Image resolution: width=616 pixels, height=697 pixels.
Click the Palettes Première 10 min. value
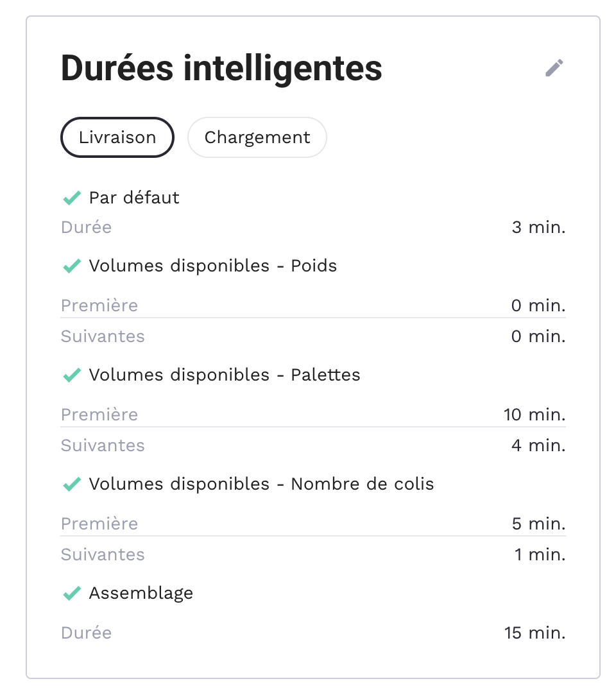click(535, 415)
